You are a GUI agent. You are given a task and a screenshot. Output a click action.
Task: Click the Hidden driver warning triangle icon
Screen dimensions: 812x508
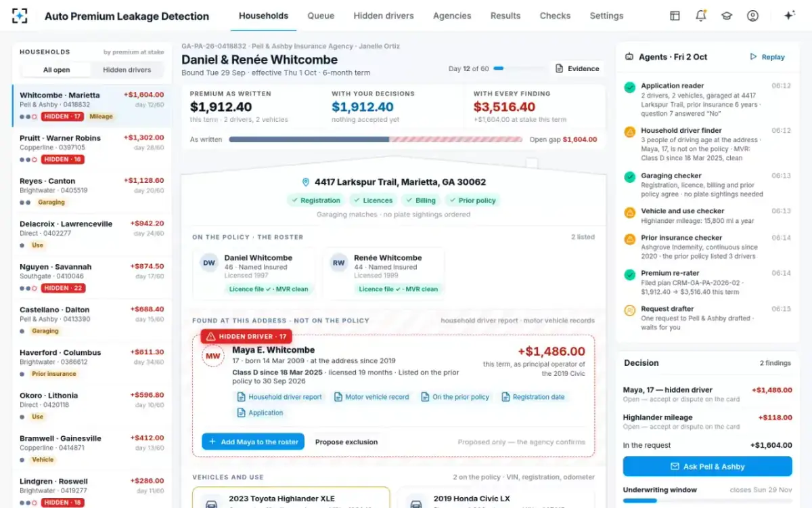210,336
